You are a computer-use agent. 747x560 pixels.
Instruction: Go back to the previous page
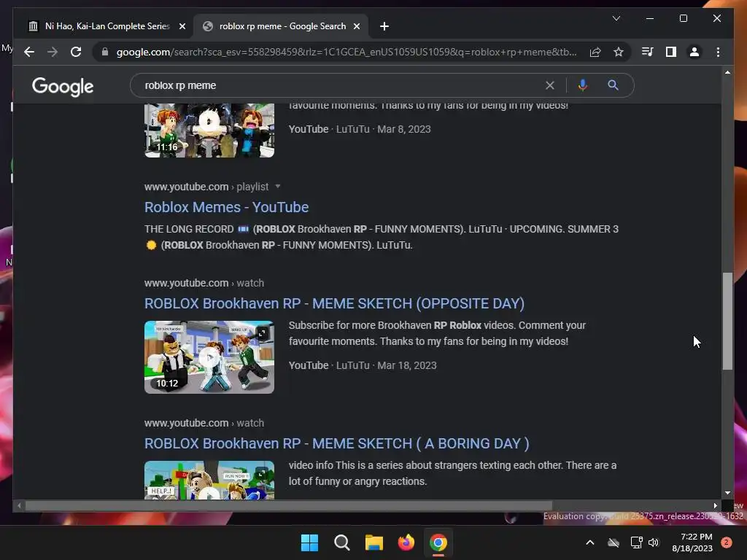tap(29, 52)
